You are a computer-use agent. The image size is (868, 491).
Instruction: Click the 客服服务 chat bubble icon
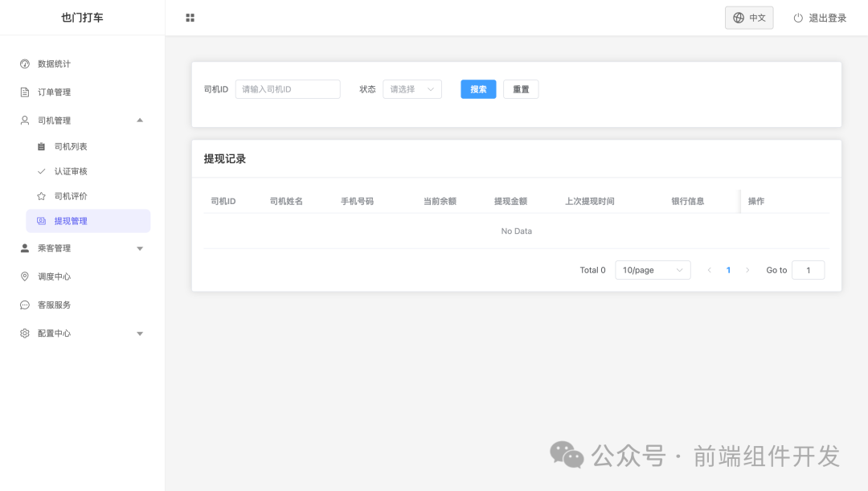click(x=25, y=305)
